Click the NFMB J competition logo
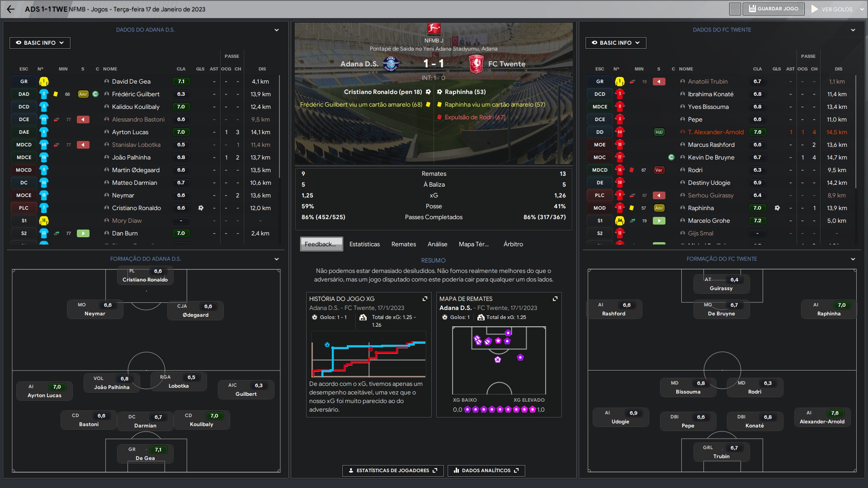Screen dimensions: 868x488 coord(434,30)
